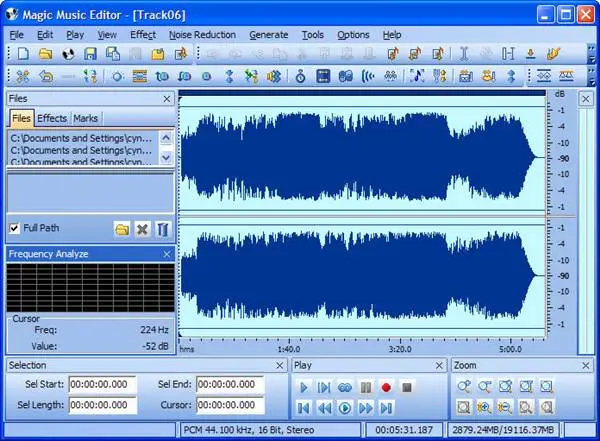Click the 1:40.0 mark on timeline ruler

(x=289, y=349)
